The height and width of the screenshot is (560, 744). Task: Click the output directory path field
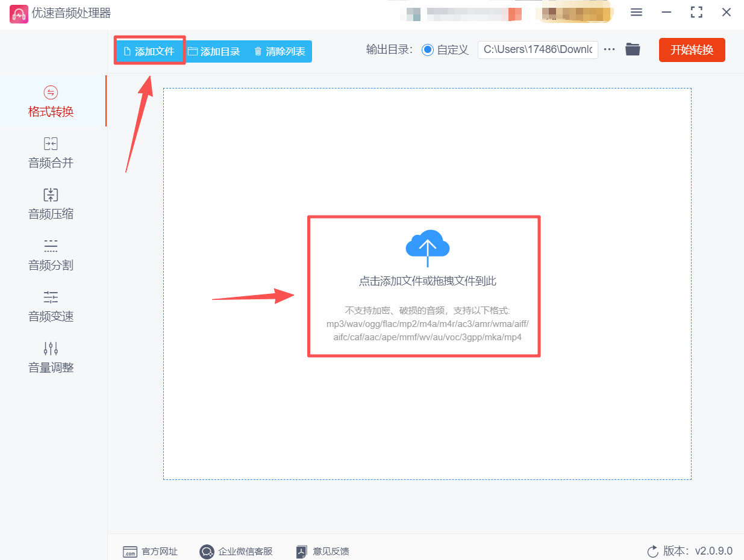click(538, 50)
